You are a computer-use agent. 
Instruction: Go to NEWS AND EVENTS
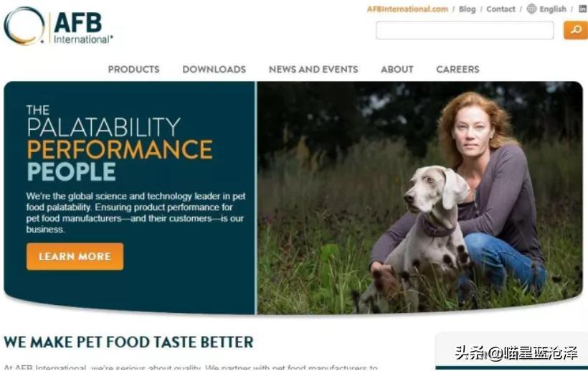point(313,70)
